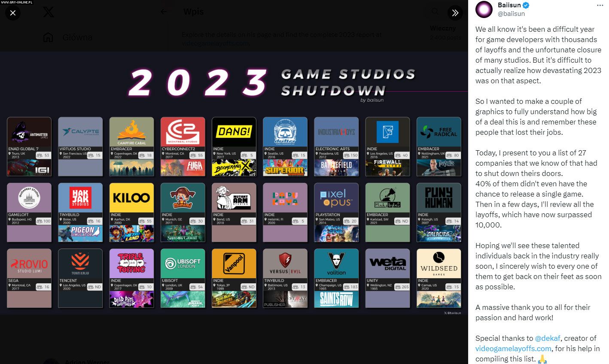This screenshot has height=364, width=609.
Task: Click the Calypte studio logo
Action: [x=80, y=132]
